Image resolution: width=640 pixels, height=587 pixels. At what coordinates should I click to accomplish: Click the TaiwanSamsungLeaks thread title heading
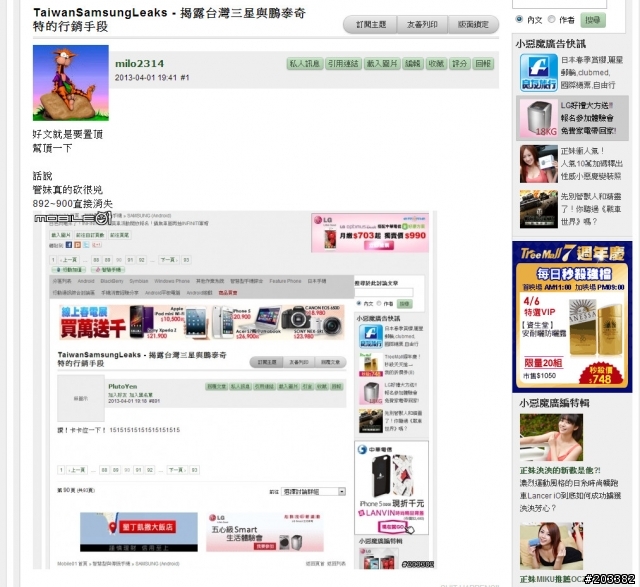pyautogui.click(x=169, y=19)
